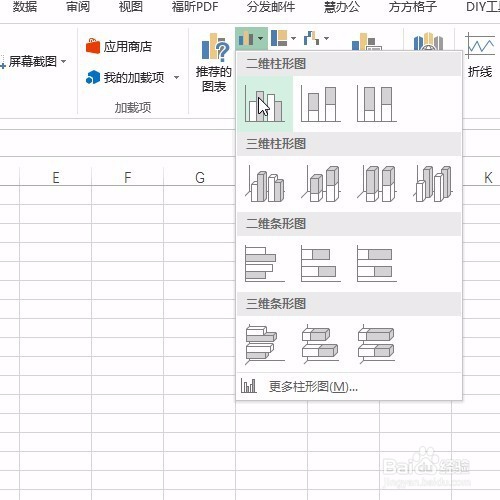Open the 福昕PDF ribbon tab
The width and height of the screenshot is (500, 500).
[195, 7]
